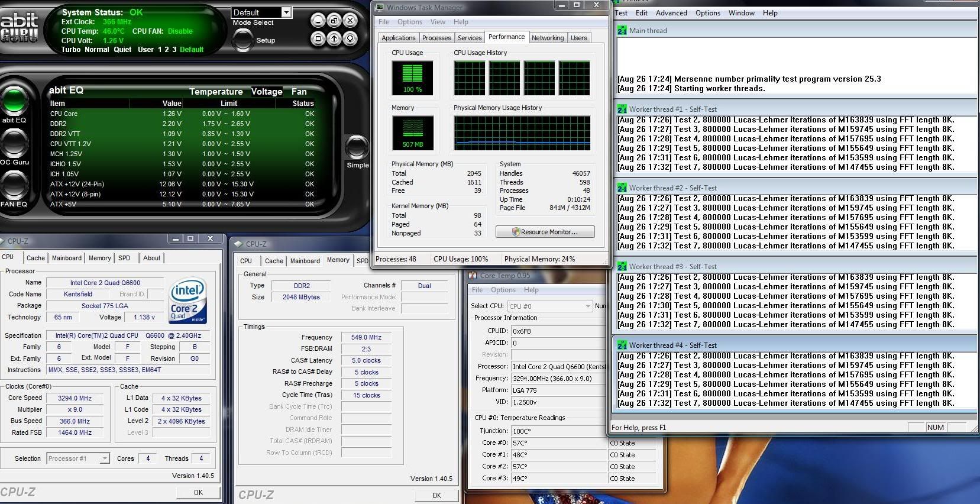980x504 pixels.
Task: Open the About tab in the left CPU-Z window
Action: tap(151, 258)
